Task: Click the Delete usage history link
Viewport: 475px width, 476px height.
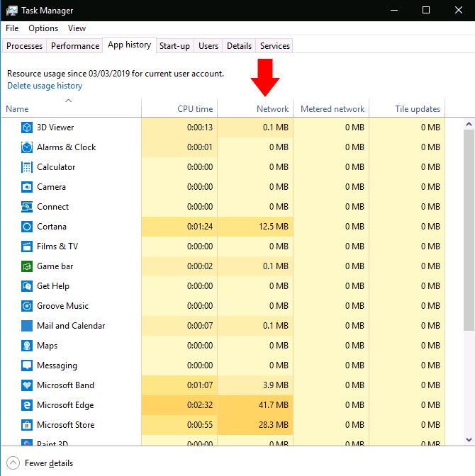Action: (45, 86)
